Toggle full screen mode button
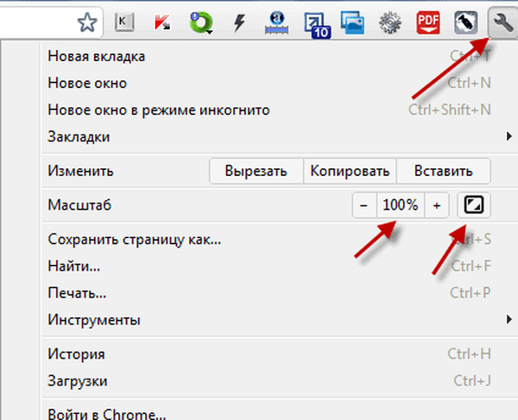 coord(474,205)
